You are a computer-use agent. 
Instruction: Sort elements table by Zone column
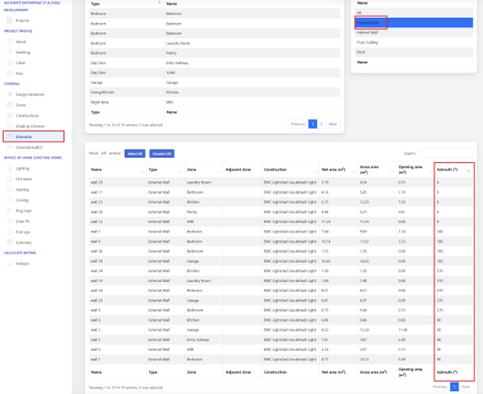click(x=204, y=170)
